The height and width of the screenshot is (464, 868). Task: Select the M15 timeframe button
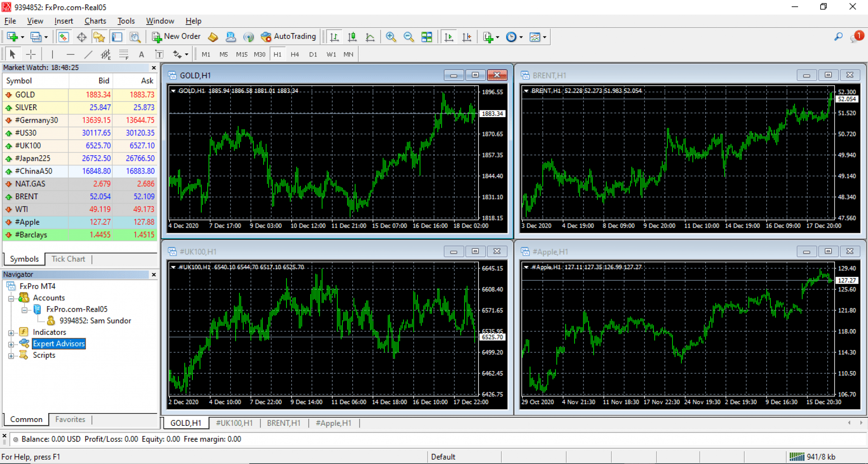point(242,54)
